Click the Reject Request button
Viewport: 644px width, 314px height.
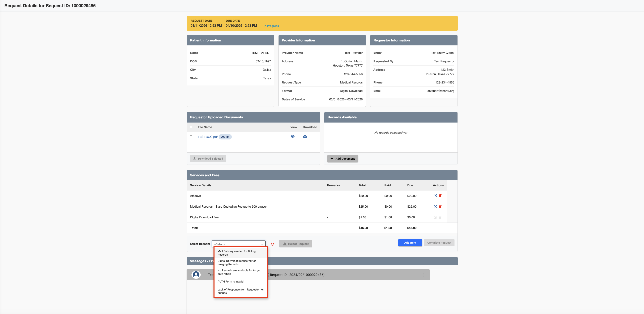[295, 244]
